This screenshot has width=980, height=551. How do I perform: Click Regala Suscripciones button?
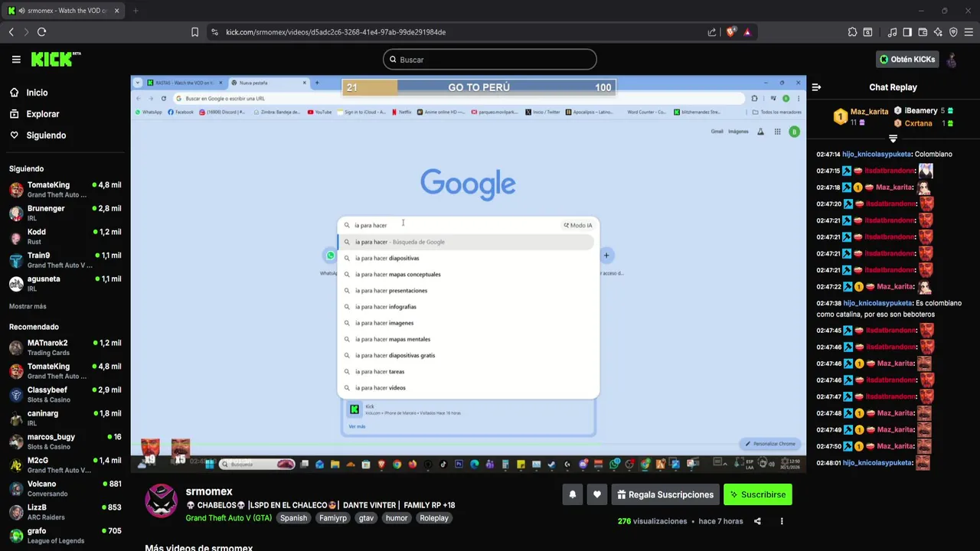(665, 494)
